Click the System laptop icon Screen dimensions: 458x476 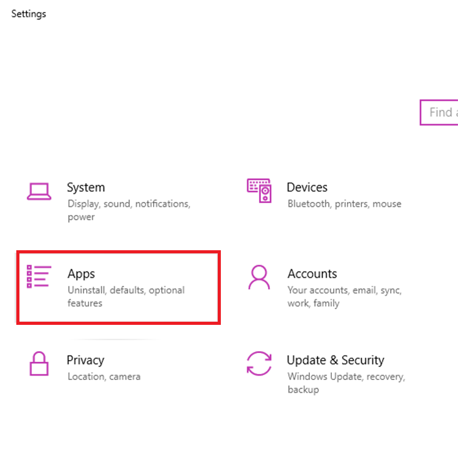[x=39, y=191]
